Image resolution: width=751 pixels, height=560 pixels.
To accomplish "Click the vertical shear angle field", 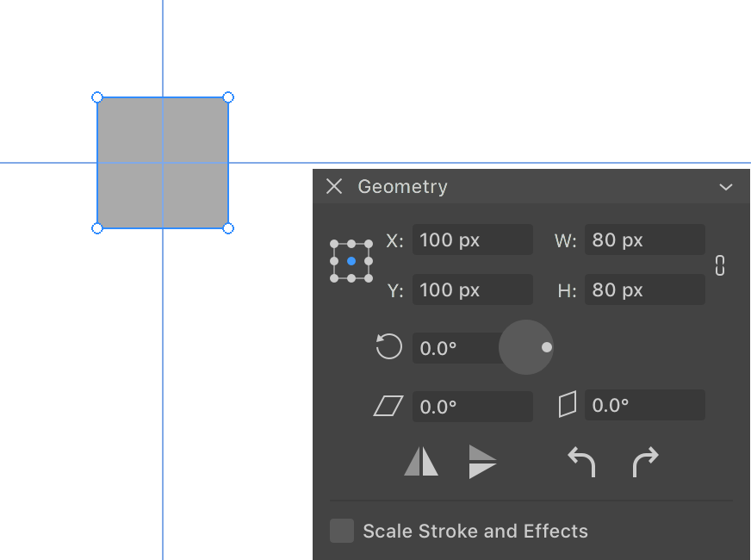I will tap(645, 405).
